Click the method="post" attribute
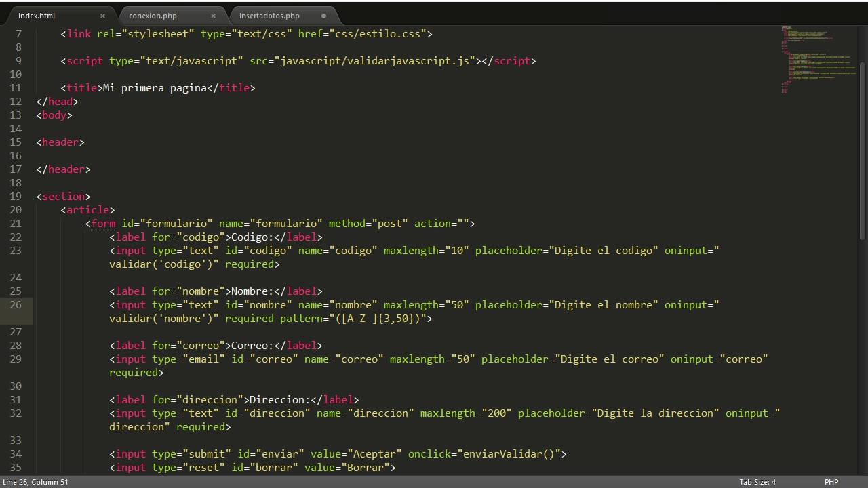 coord(368,223)
